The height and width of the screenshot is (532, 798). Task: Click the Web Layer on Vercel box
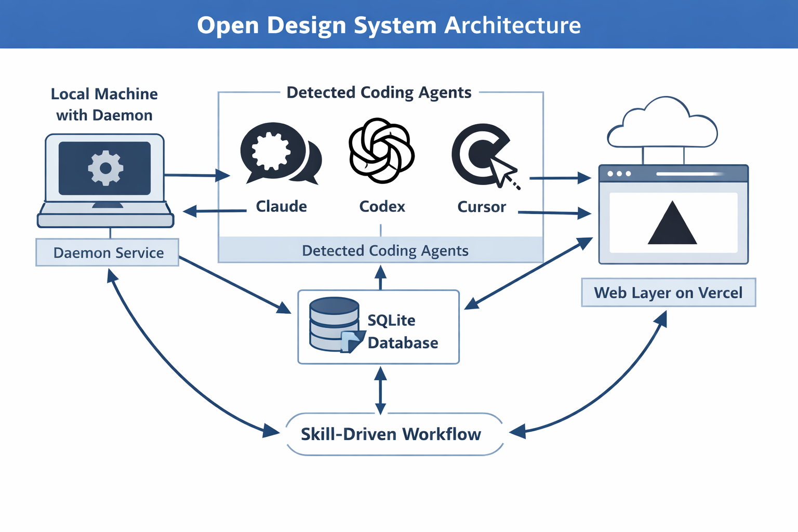[668, 292]
